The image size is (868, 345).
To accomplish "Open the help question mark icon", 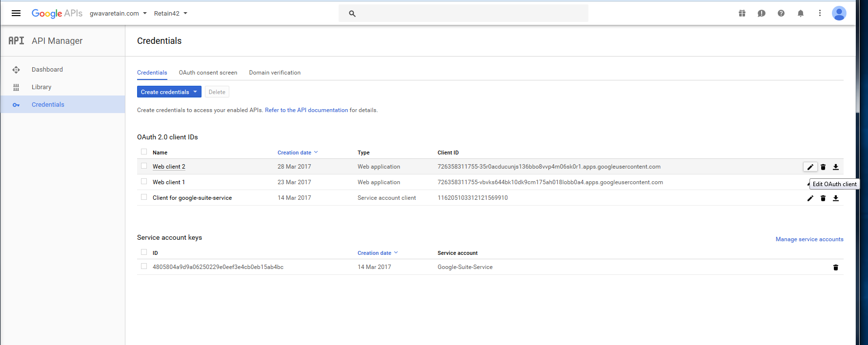I will [x=781, y=13].
